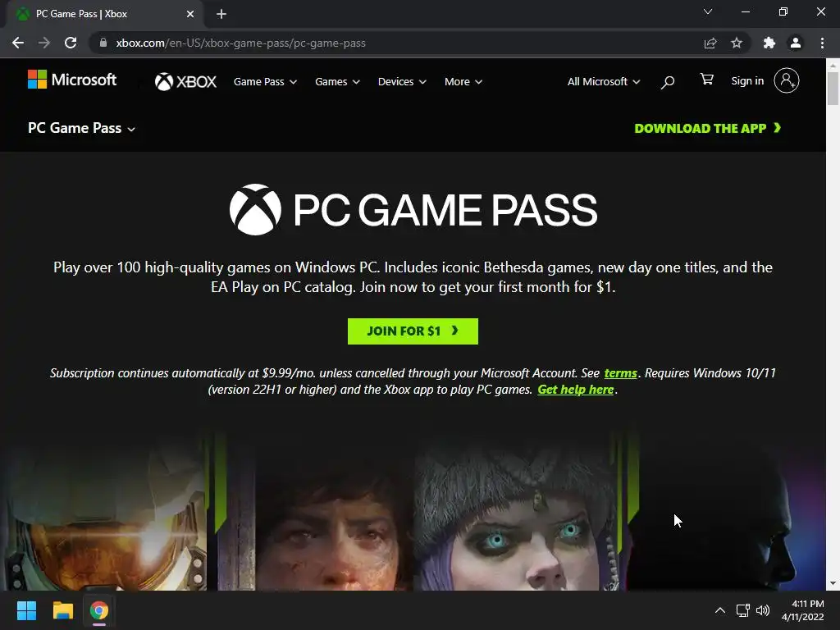Viewport: 840px width, 630px height.
Task: Open the Chrome profile avatar icon
Action: pos(796,43)
